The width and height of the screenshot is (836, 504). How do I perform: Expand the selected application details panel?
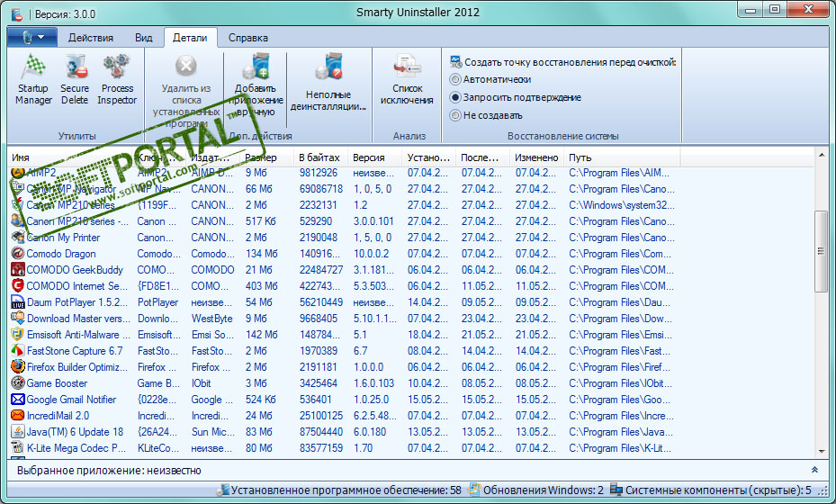(x=814, y=470)
